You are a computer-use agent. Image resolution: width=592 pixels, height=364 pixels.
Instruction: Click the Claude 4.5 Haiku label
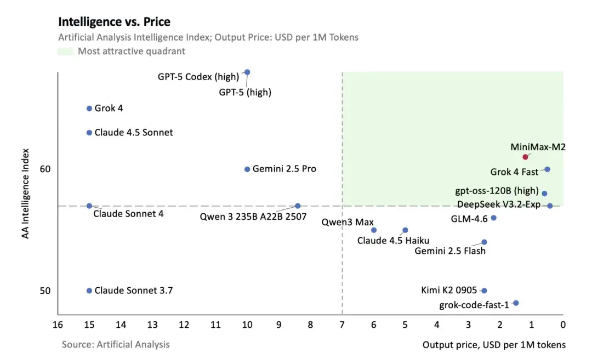393,241
